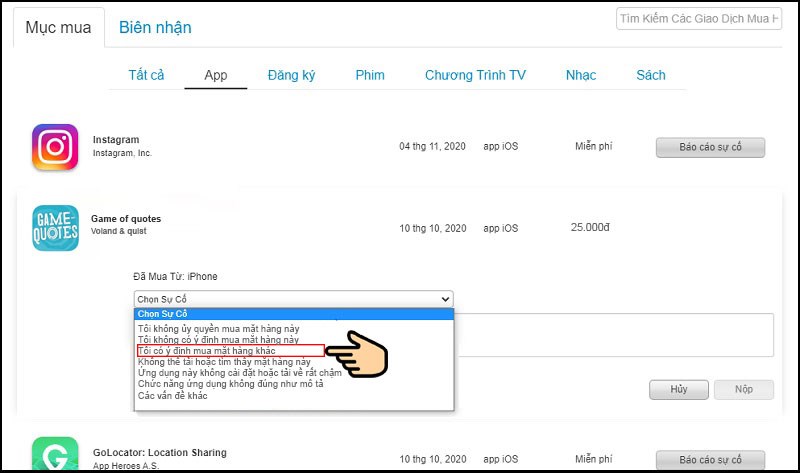
Task: Choose 'Tôi không có ý định mua mặt hàng này'
Action: (x=218, y=340)
